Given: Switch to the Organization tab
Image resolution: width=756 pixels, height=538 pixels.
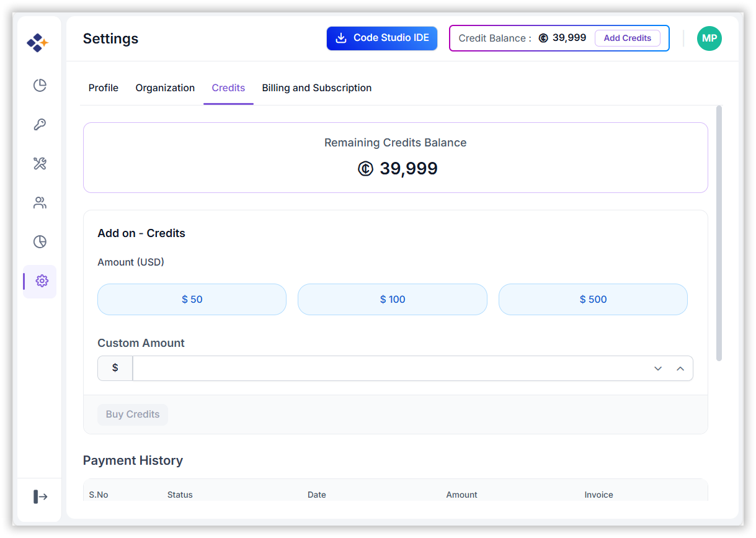Looking at the screenshot, I should [x=165, y=88].
